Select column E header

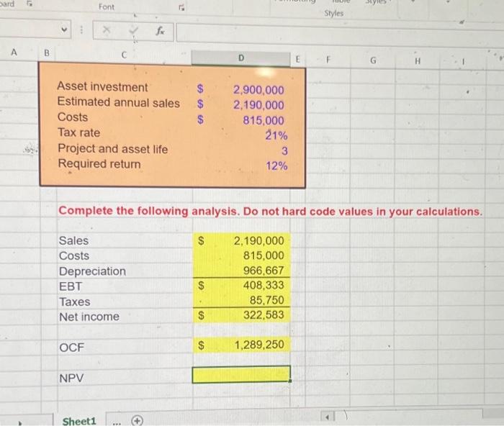click(297, 59)
